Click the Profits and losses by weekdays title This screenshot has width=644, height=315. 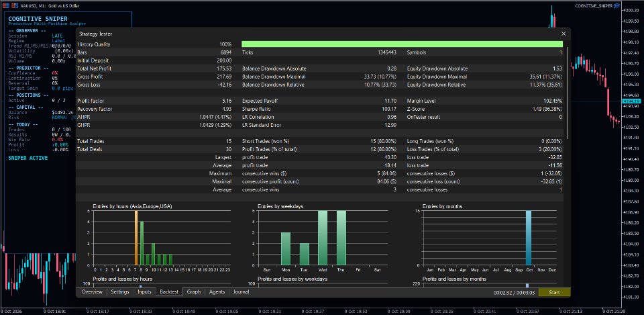(292, 279)
